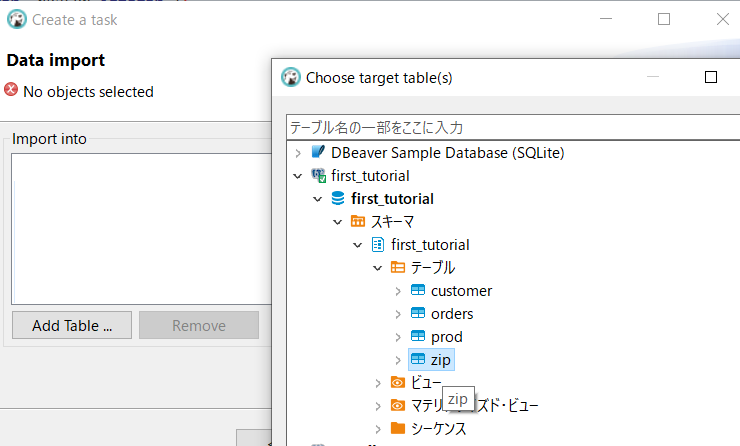Collapse the スキーマ node
This screenshot has width=740, height=446.
tap(337, 222)
